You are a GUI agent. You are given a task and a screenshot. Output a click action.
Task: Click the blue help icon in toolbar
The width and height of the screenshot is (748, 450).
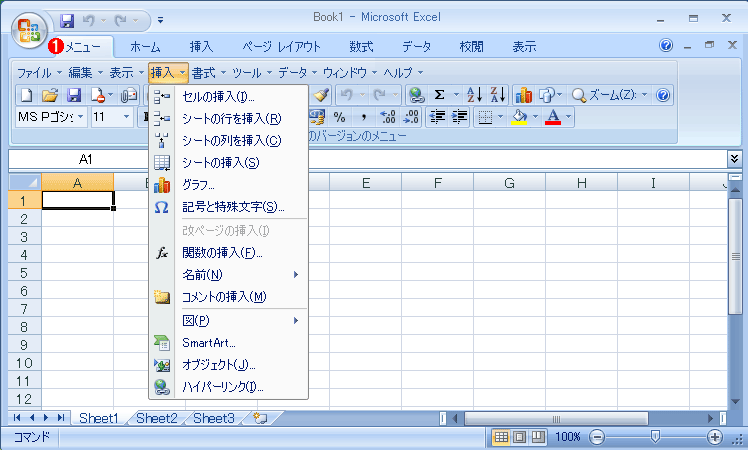coord(663,95)
